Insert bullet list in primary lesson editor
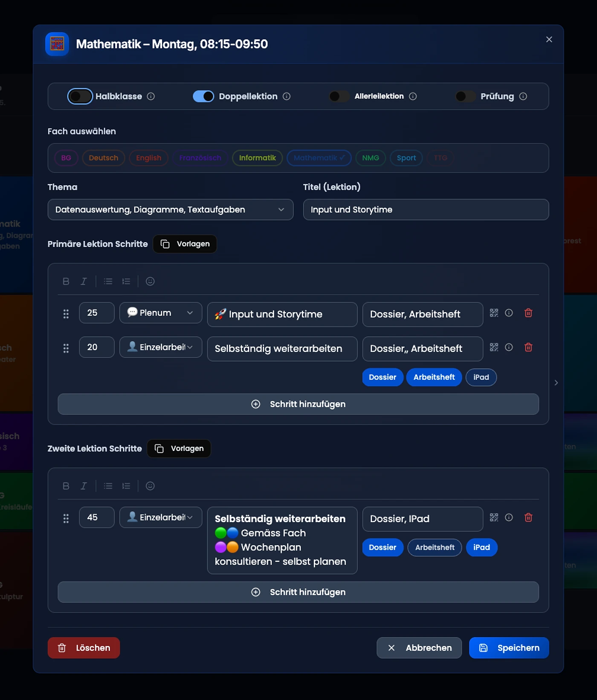This screenshot has width=597, height=700. [108, 281]
